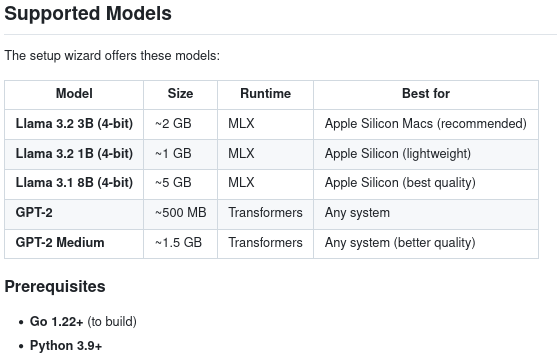Select the Llama 3.2 3B (4-bit) cell
The image size is (557, 361).
[74, 124]
